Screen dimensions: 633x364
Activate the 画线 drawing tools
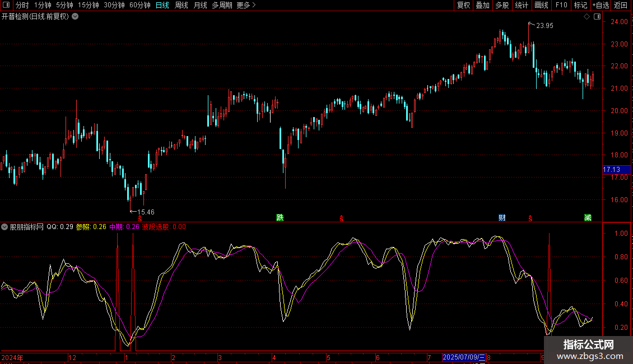(x=541, y=5)
